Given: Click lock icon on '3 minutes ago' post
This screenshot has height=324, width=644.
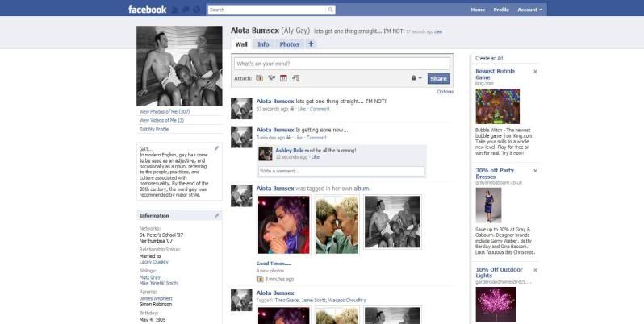Looking at the screenshot, I should coord(289,137).
